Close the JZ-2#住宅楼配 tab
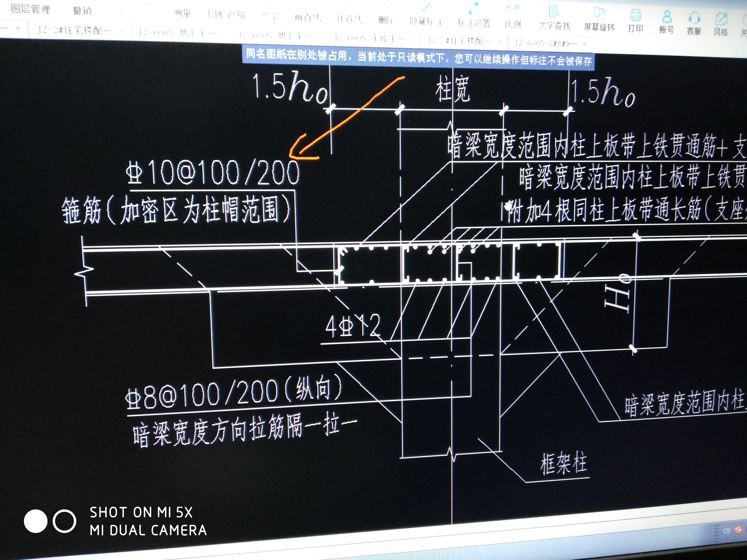Screen dimensions: 747x560 (122, 31)
